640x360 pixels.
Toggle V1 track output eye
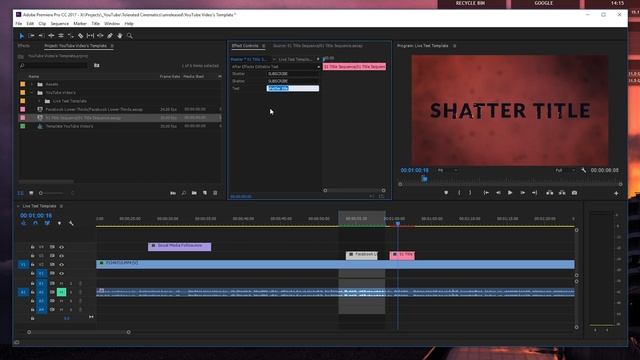pos(61,273)
